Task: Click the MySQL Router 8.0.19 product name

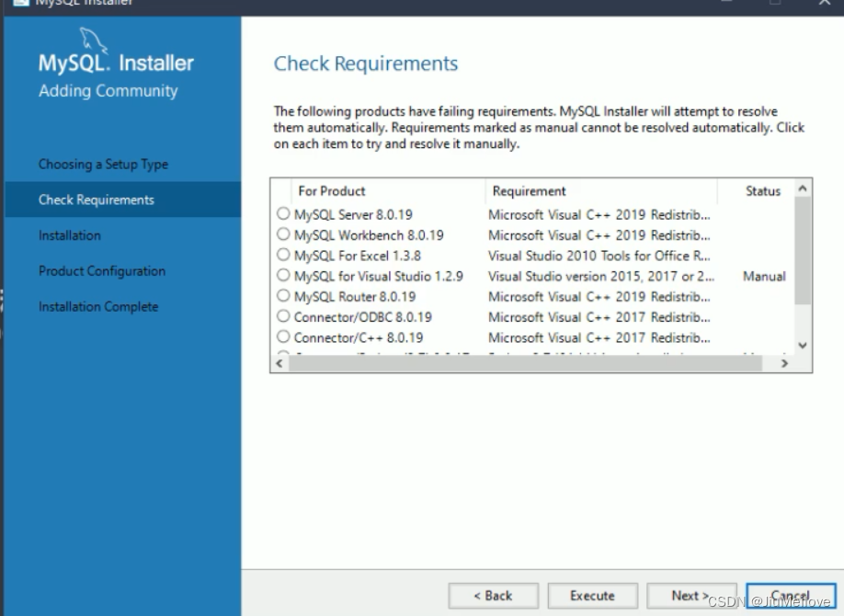Action: coord(355,297)
